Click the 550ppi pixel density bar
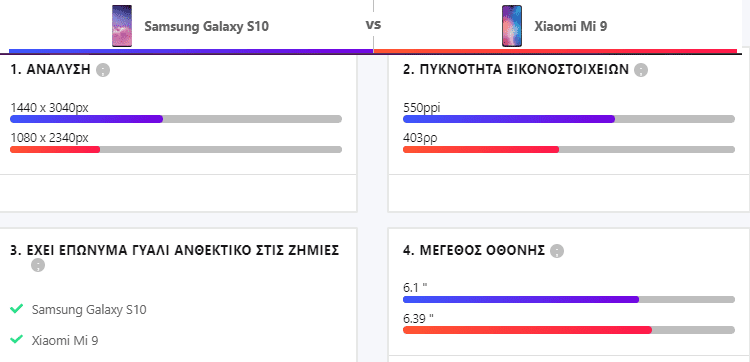This screenshot has height=362, width=750. coord(569,119)
